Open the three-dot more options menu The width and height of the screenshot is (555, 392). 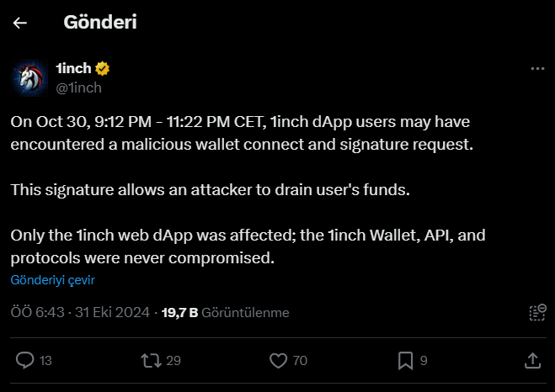tap(536, 69)
